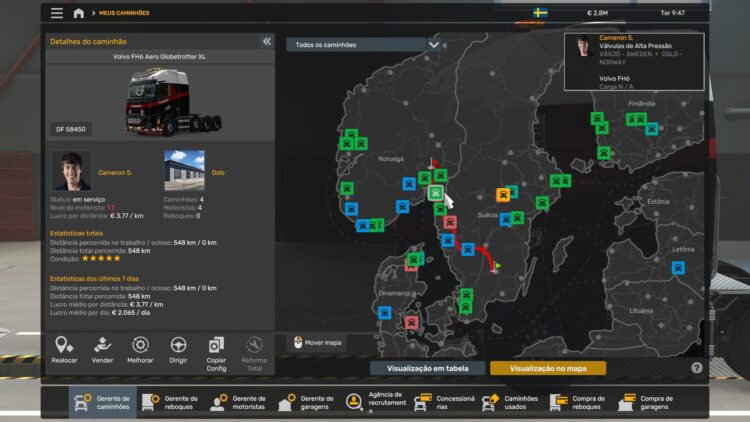Select the Vender truck action
Screen dimensions: 750x422
click(x=102, y=350)
